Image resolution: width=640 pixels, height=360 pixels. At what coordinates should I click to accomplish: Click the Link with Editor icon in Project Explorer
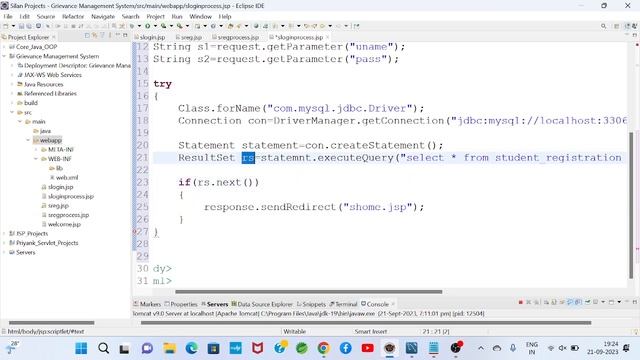click(x=95, y=36)
